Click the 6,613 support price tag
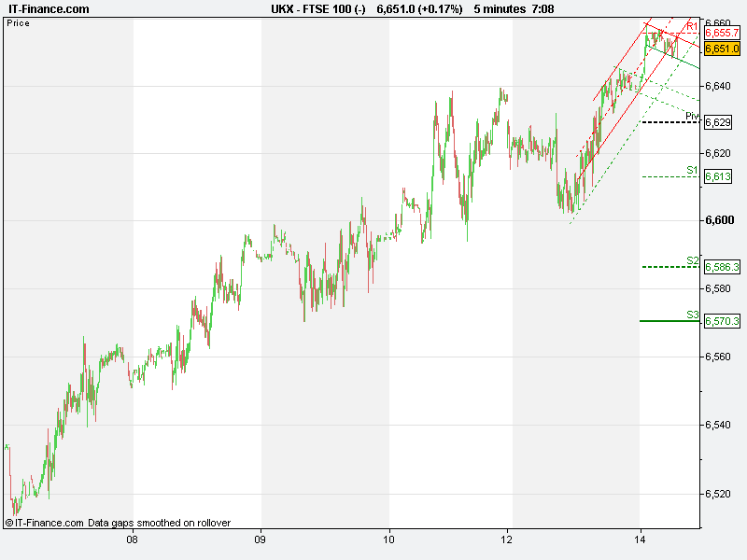 pyautogui.click(x=718, y=176)
